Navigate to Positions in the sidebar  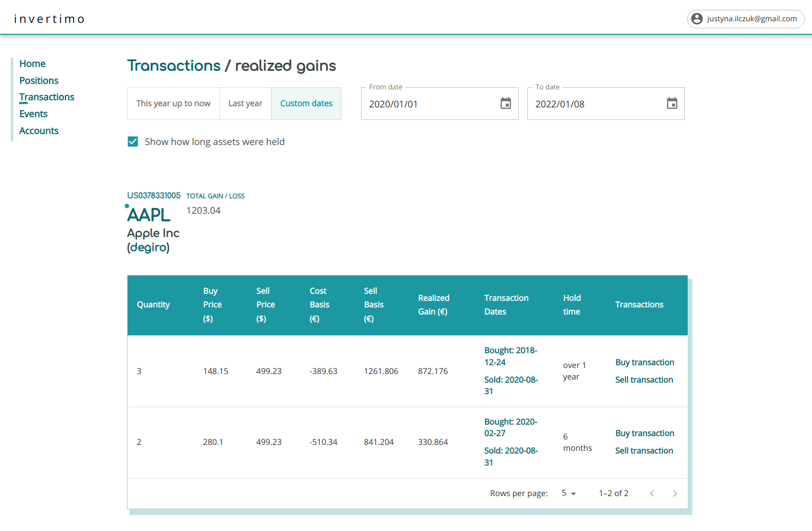pyautogui.click(x=39, y=81)
